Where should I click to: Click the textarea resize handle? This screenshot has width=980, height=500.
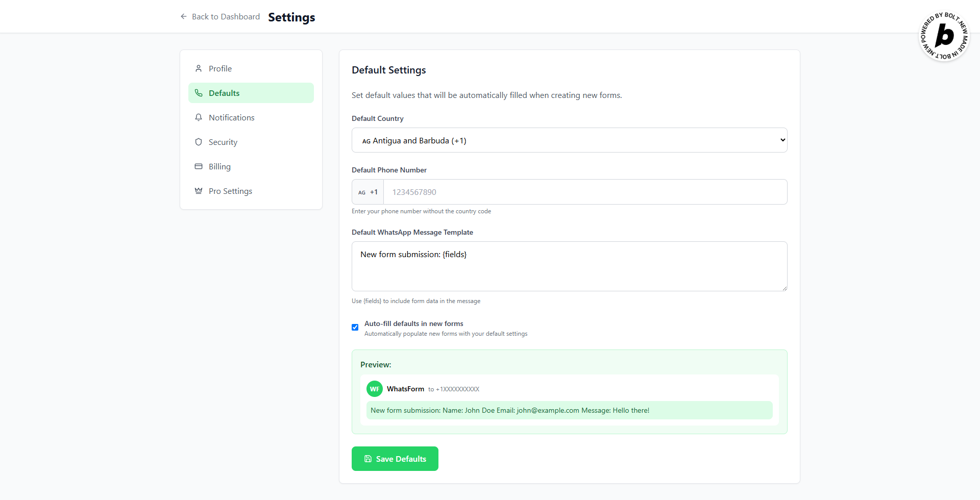point(784,288)
